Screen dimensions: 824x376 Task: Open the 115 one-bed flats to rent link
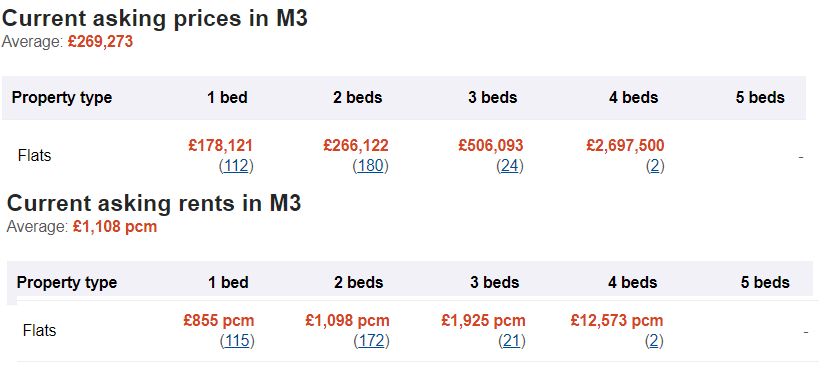click(237, 342)
